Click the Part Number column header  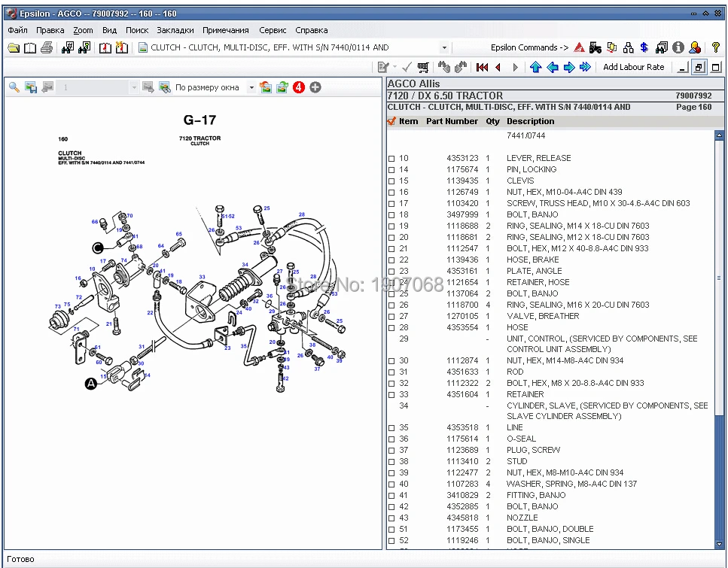click(452, 121)
